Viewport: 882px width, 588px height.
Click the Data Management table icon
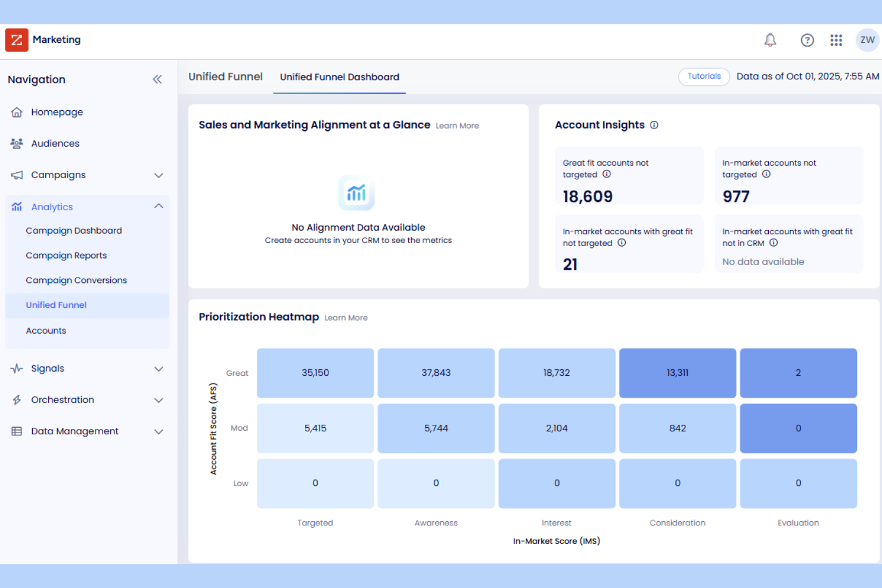[x=16, y=431]
